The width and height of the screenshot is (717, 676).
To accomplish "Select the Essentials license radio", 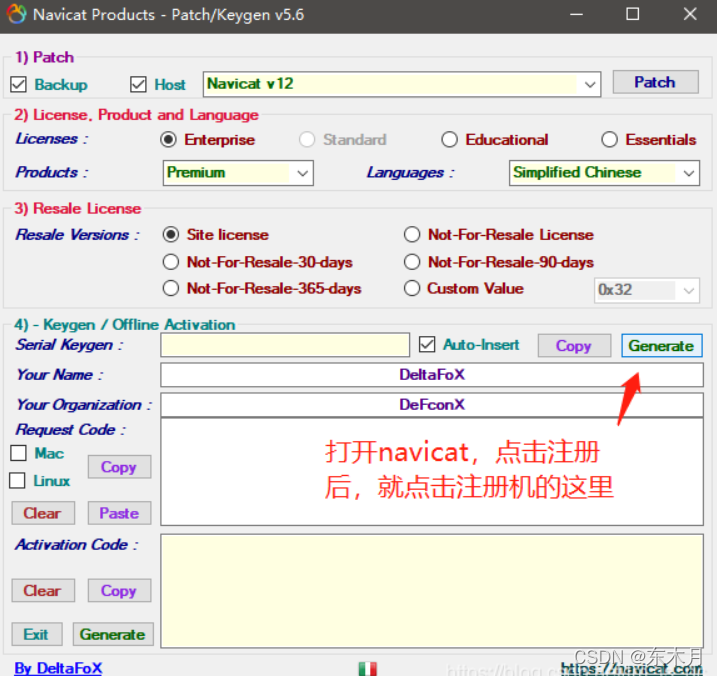I will coord(610,139).
